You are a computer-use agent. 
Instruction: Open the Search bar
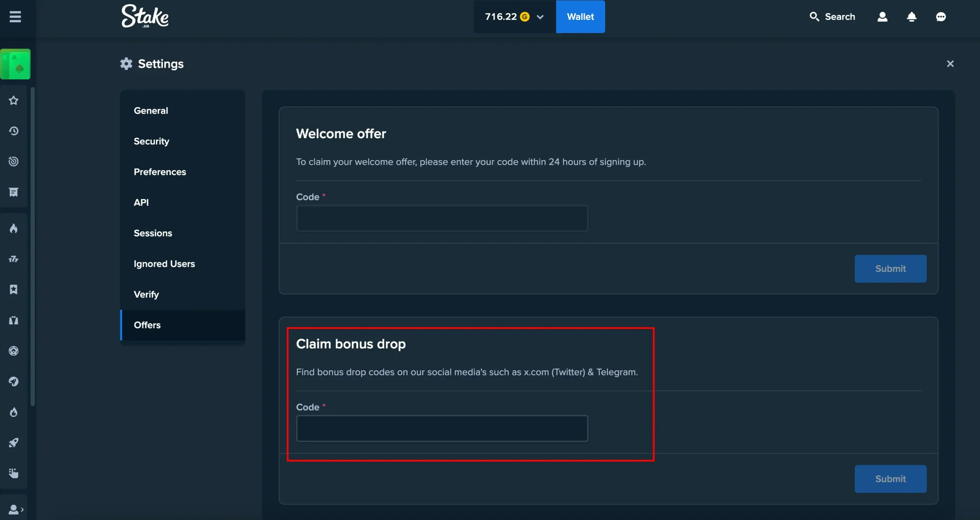(x=833, y=16)
